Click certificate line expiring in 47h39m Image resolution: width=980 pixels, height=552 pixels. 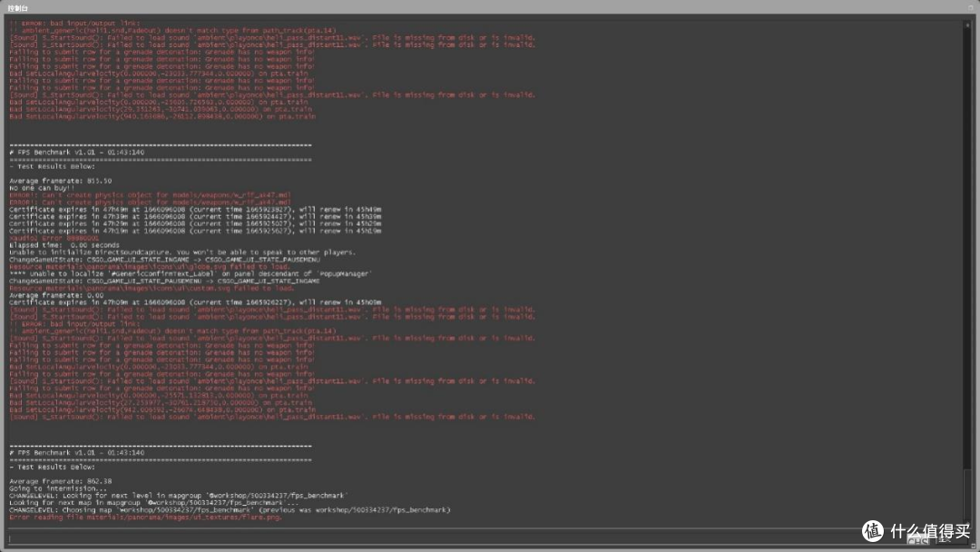click(x=195, y=216)
